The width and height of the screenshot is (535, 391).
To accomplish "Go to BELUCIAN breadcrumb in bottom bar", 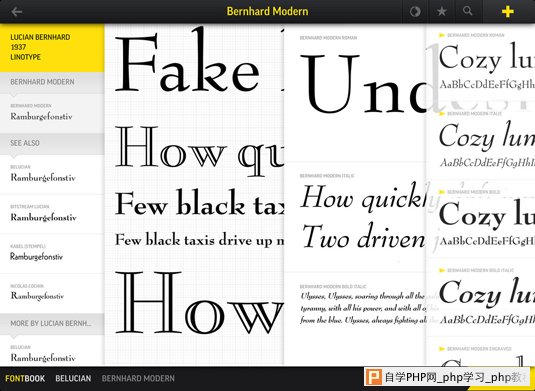I will click(73, 378).
